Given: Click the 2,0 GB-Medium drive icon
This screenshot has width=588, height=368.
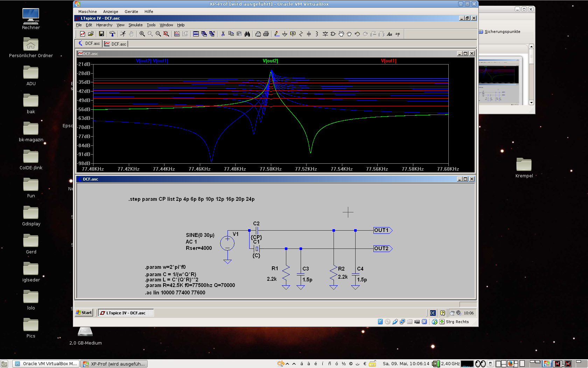Looking at the screenshot, I should (x=85, y=336).
